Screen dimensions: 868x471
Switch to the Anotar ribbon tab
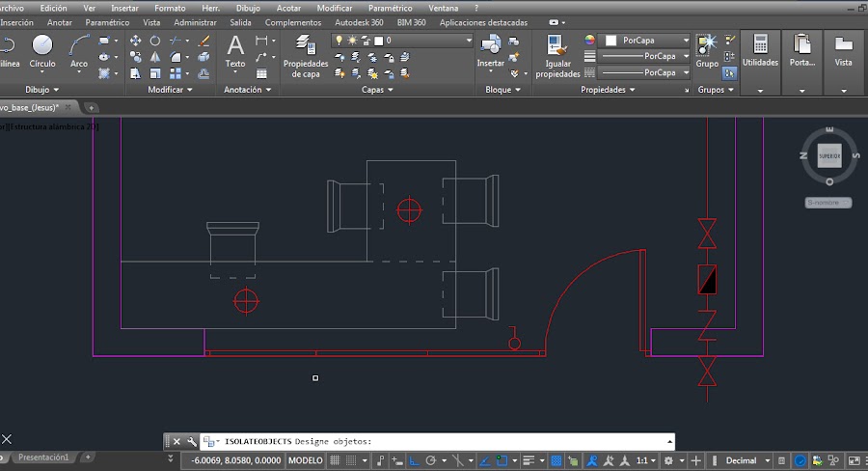pyautogui.click(x=59, y=22)
